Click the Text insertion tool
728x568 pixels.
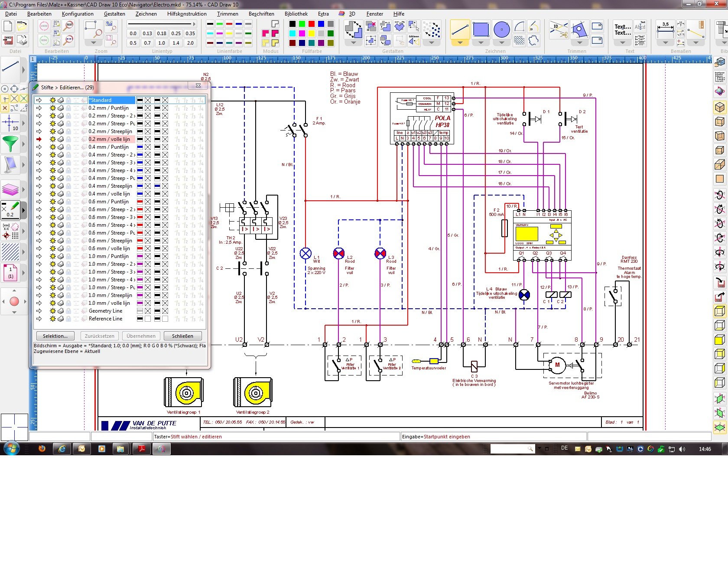[x=623, y=29]
